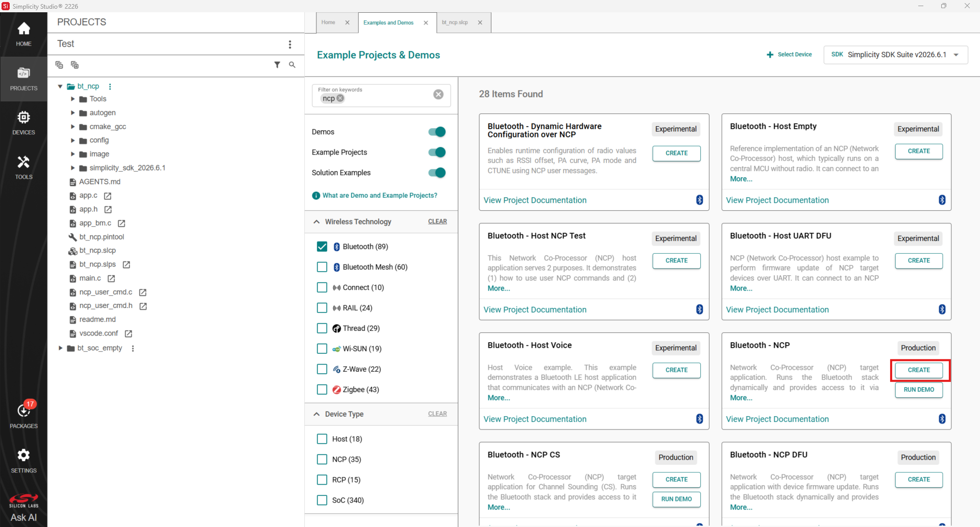Expand the autogen folder
Image resolution: width=980 pixels, height=527 pixels.
point(72,113)
